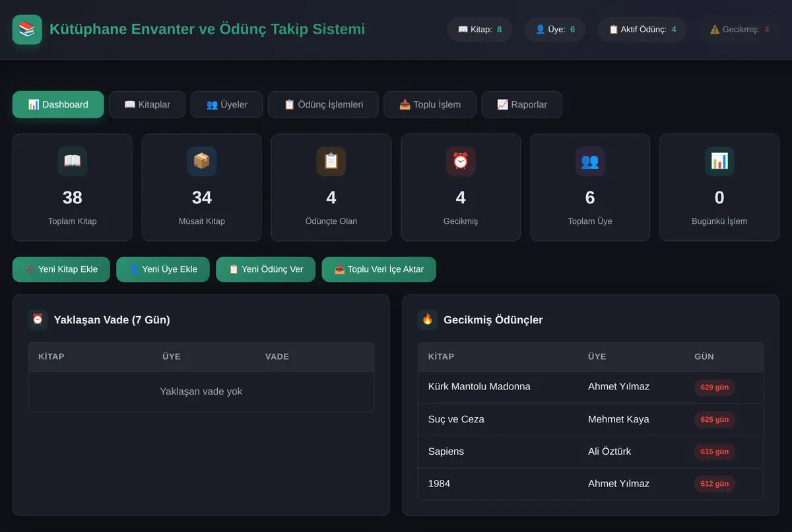Switch to the Kitaplar tab
This screenshot has height=532, width=792.
(147, 104)
